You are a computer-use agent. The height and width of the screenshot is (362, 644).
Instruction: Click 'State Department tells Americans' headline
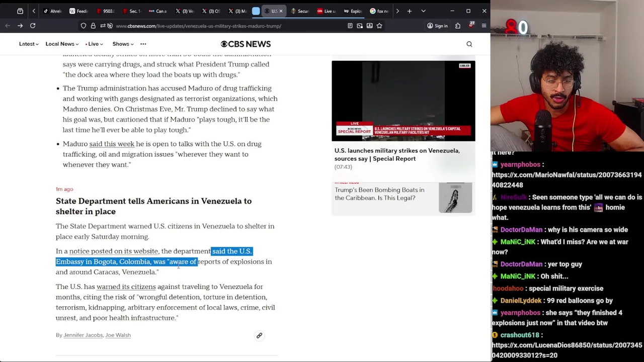(153, 206)
